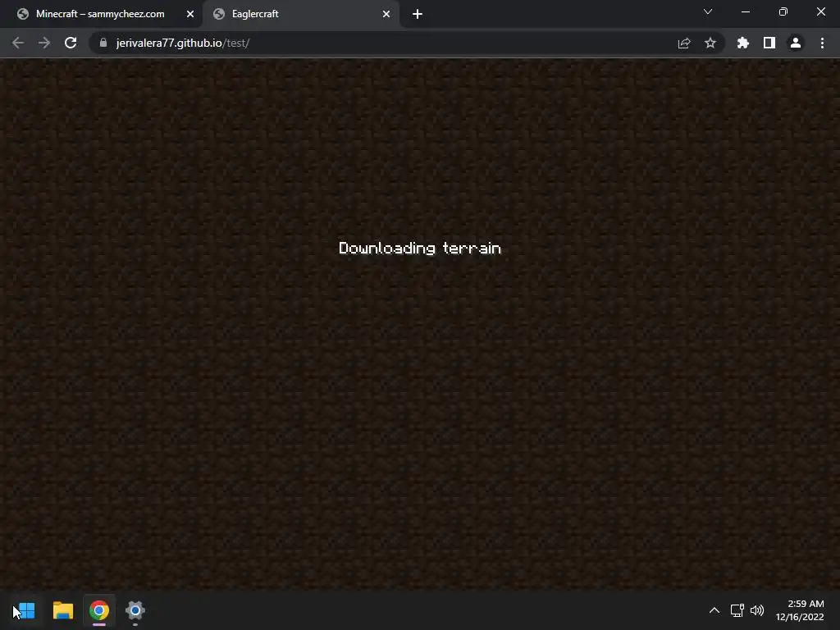Show hidden system tray icons

coord(714,610)
